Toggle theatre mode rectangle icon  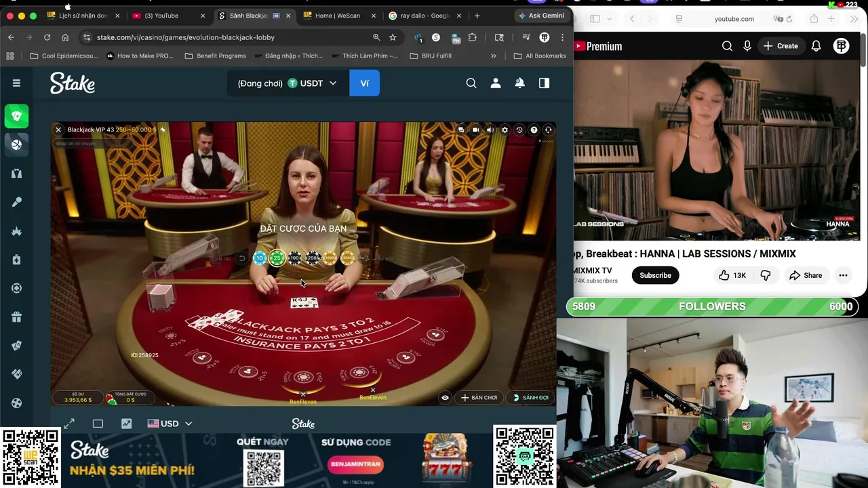click(98, 424)
